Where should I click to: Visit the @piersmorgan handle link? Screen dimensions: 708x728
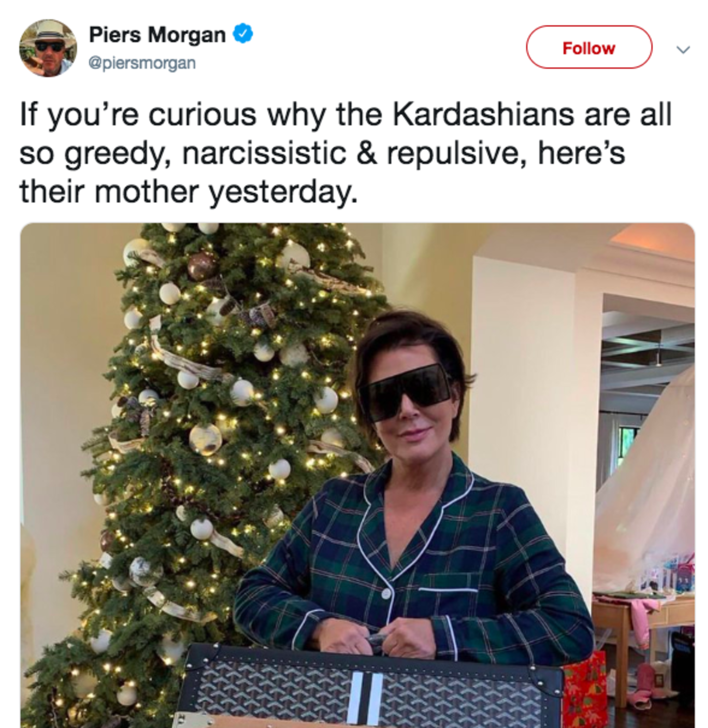pos(142,63)
